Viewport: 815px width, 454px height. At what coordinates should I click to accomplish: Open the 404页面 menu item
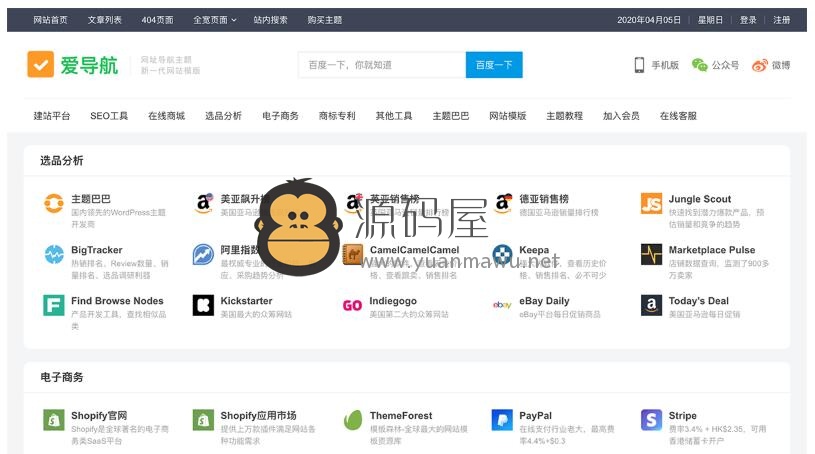tap(157, 20)
